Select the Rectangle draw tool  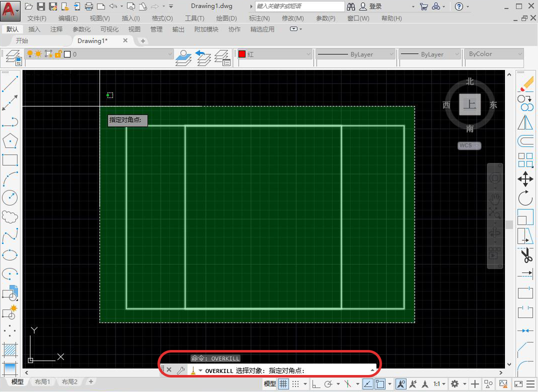[x=10, y=160]
